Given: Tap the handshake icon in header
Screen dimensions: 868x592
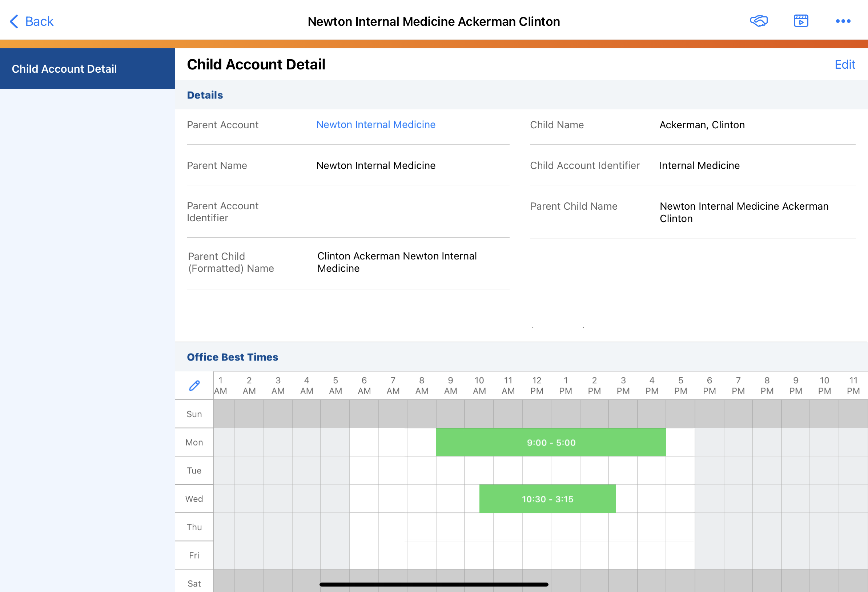Looking at the screenshot, I should coord(759,21).
